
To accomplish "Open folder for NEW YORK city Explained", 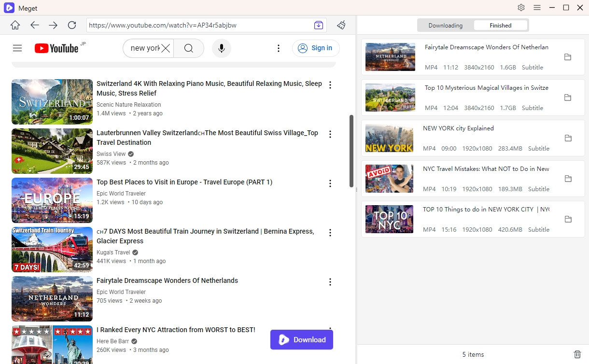I will pyautogui.click(x=568, y=138).
